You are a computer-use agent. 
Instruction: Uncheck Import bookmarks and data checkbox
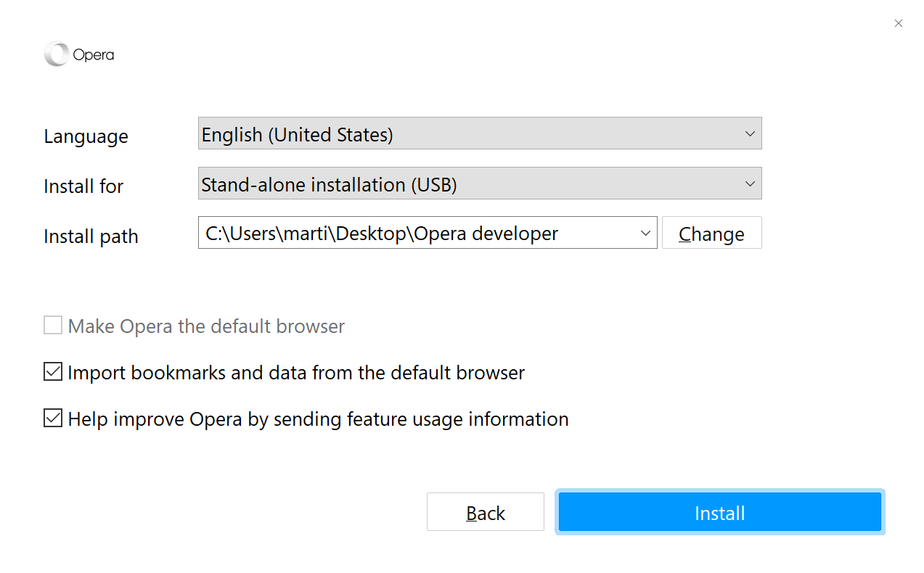point(53,372)
